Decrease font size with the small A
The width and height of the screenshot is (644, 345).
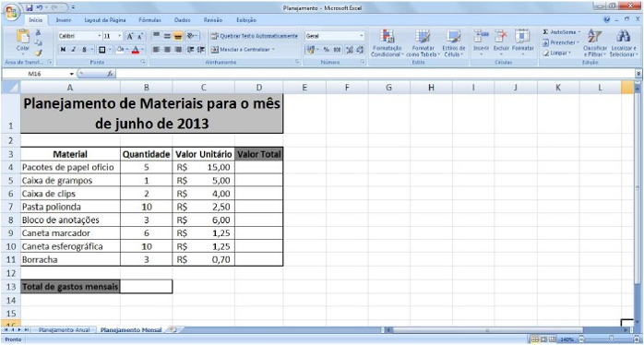click(x=140, y=36)
